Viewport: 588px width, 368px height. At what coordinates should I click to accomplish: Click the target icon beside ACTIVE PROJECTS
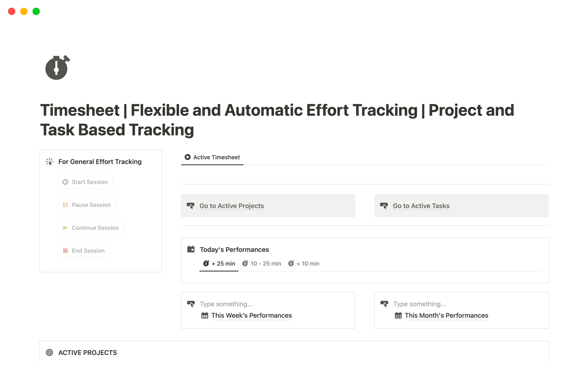click(49, 353)
